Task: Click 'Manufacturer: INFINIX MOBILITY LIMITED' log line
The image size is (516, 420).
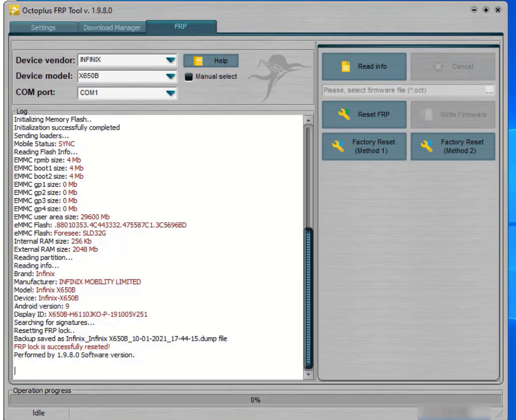Action: (77, 282)
